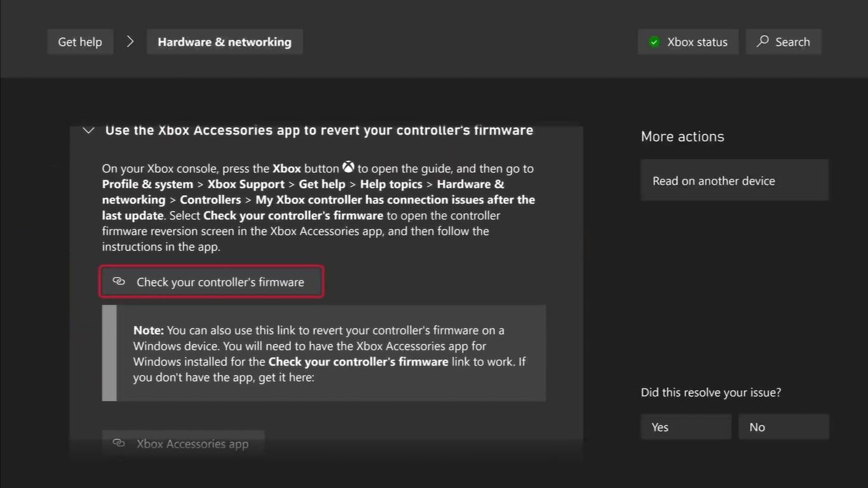Screen dimensions: 868x488
Task: Click the green checkmark Xbox status icon
Action: tap(654, 42)
